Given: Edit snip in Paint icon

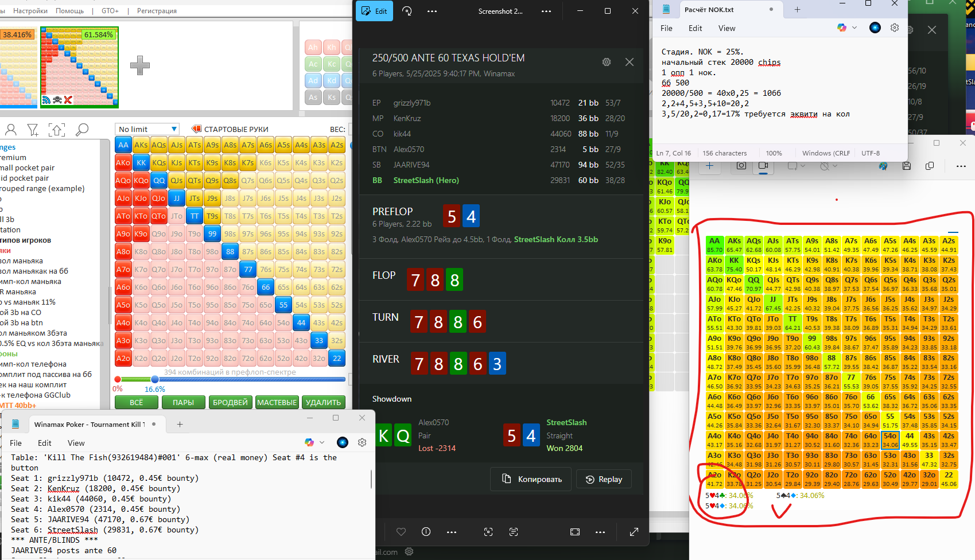Looking at the screenshot, I should (883, 166).
